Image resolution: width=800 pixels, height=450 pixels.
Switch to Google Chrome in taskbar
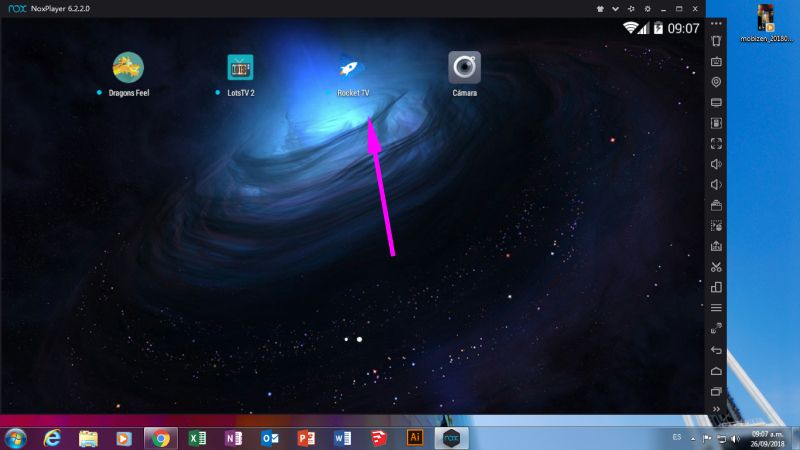tap(161, 438)
